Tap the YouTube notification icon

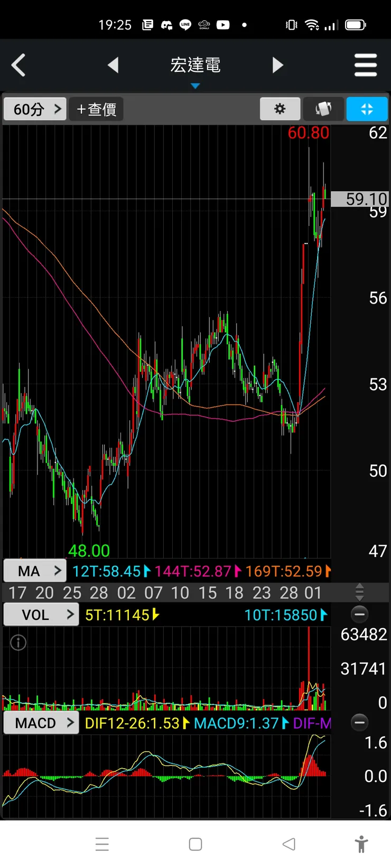[223, 25]
